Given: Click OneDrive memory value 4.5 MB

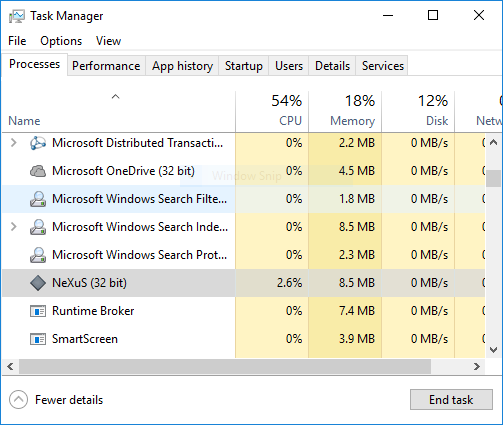Looking at the screenshot, I should [x=357, y=171].
